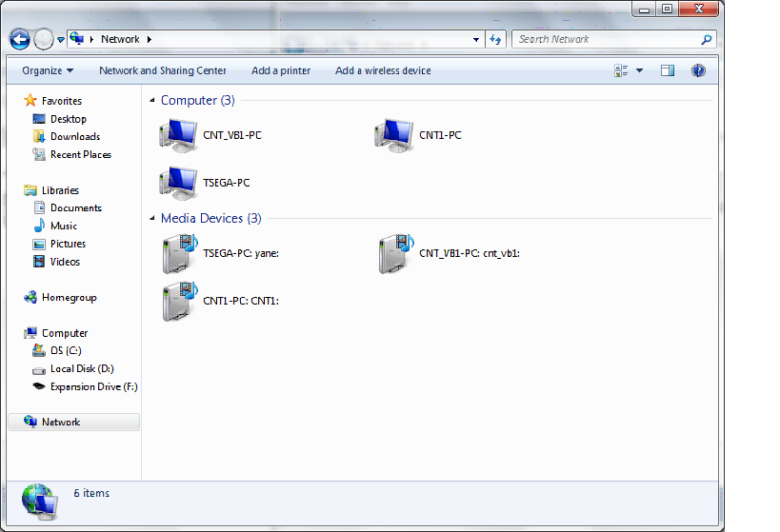Click the CNT_VB1-PC computer name label

point(232,135)
